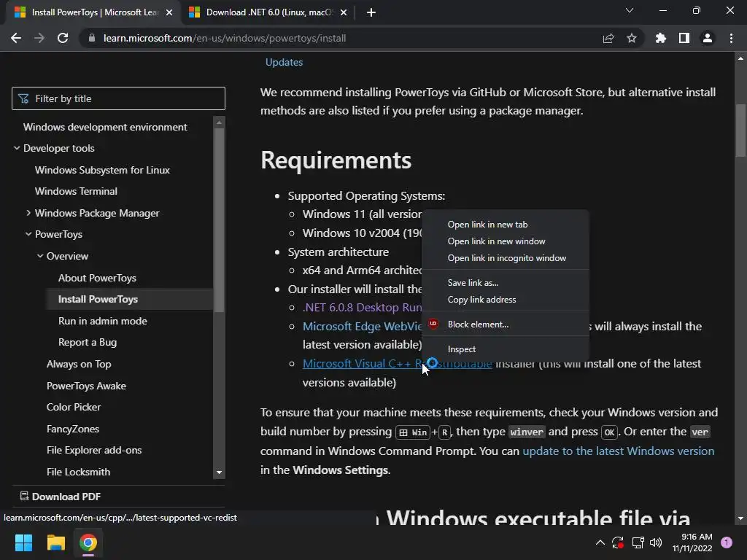
Task: Open the Windows Start menu
Action: [23, 542]
